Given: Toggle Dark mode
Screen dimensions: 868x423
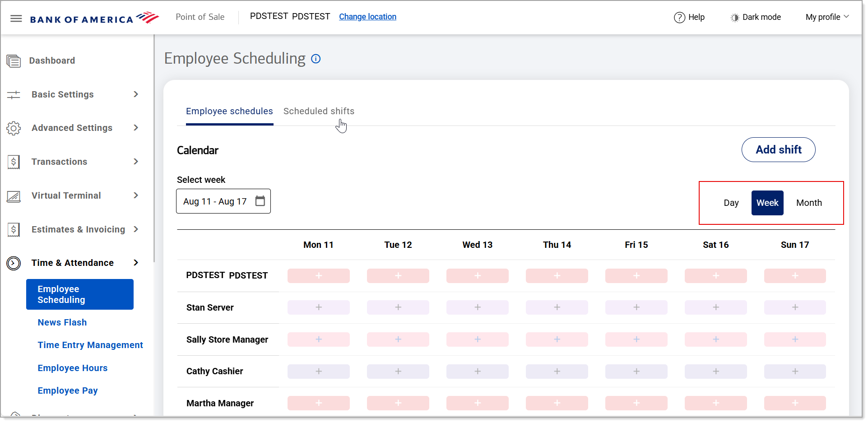Looking at the screenshot, I should [756, 17].
